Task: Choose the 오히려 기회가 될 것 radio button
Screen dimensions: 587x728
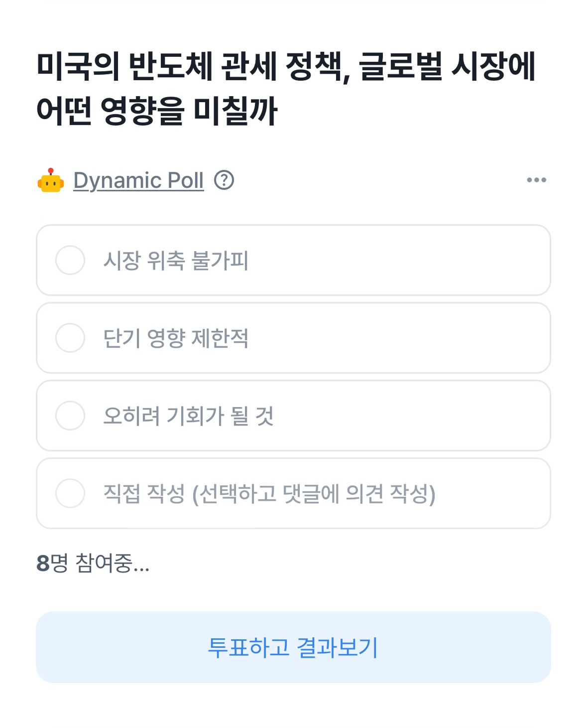Action: pos(70,416)
